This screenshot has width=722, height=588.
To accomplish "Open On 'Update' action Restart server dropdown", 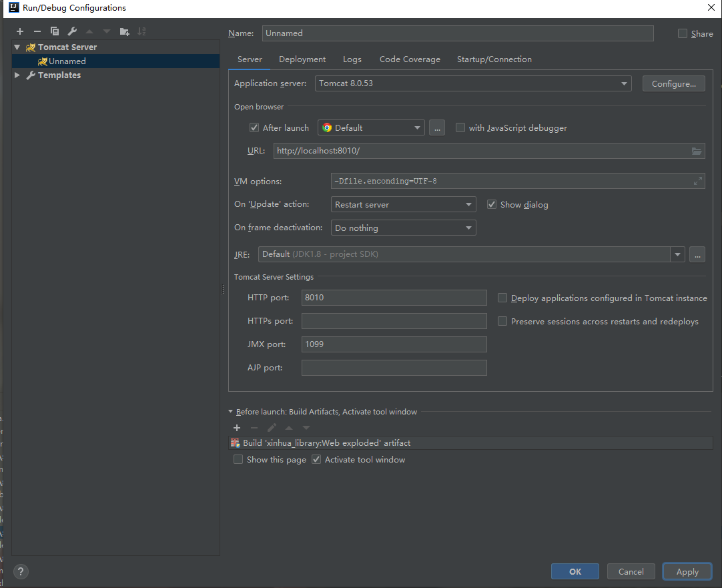I will (403, 204).
